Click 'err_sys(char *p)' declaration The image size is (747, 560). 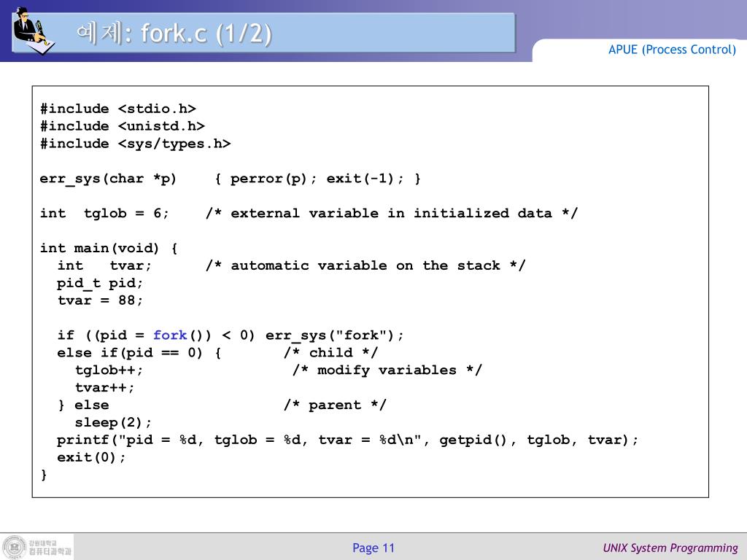(x=108, y=179)
